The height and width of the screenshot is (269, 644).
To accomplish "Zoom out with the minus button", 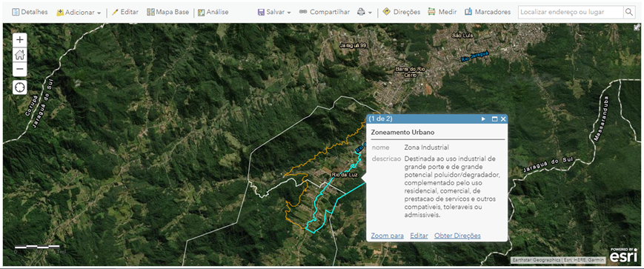I will pyautogui.click(x=20, y=69).
